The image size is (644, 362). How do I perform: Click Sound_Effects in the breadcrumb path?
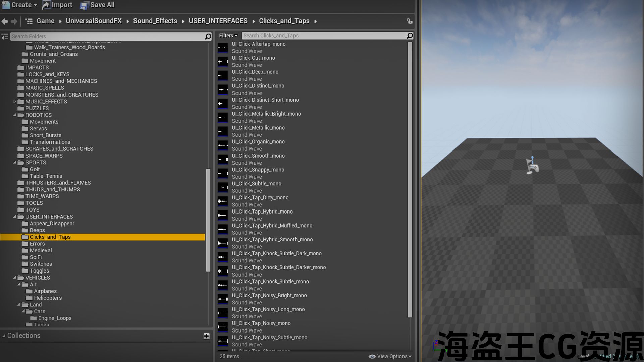pos(155,21)
